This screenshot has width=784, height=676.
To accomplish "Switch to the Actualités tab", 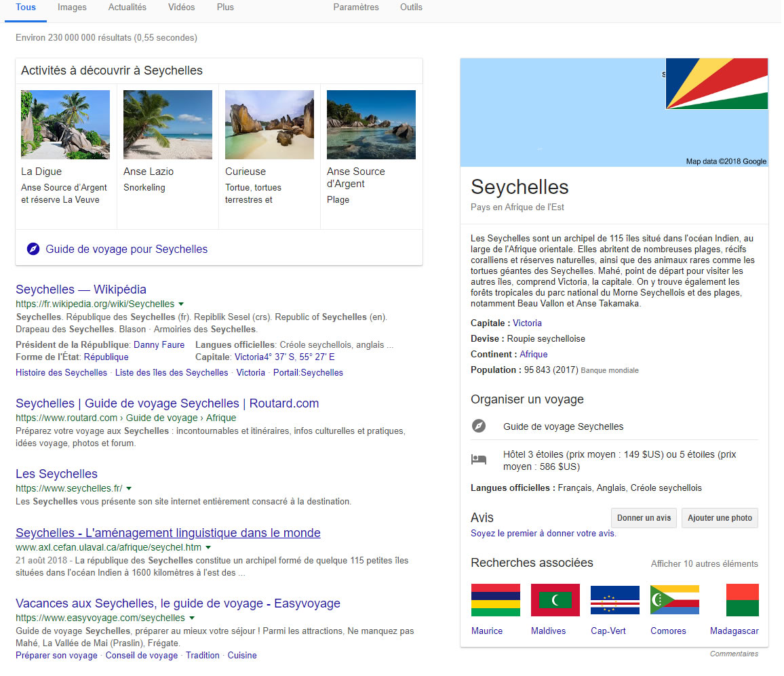I will point(128,7).
